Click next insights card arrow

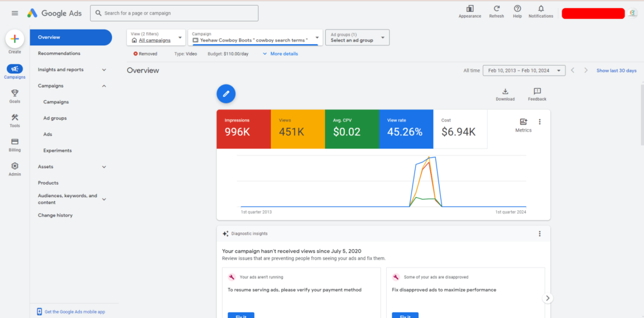click(x=548, y=298)
